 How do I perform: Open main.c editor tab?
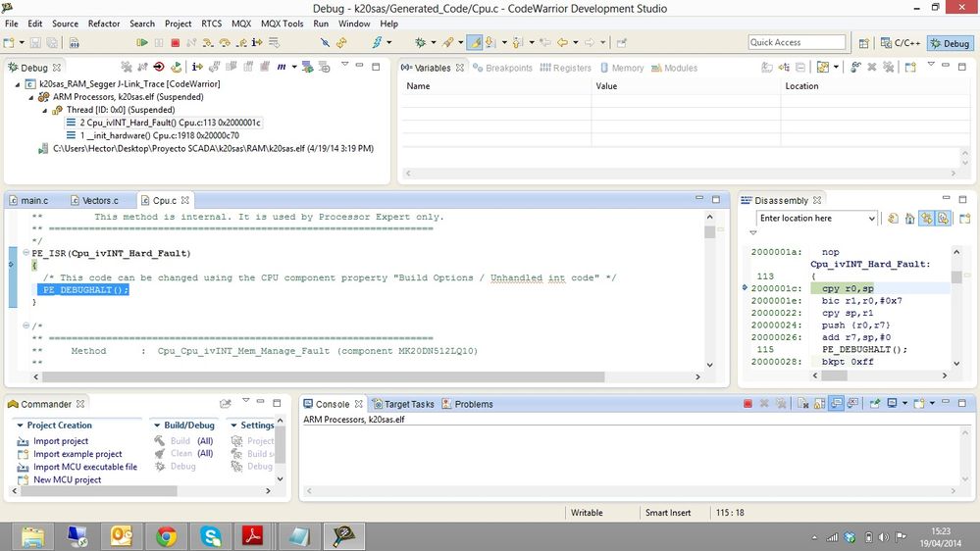pos(28,201)
